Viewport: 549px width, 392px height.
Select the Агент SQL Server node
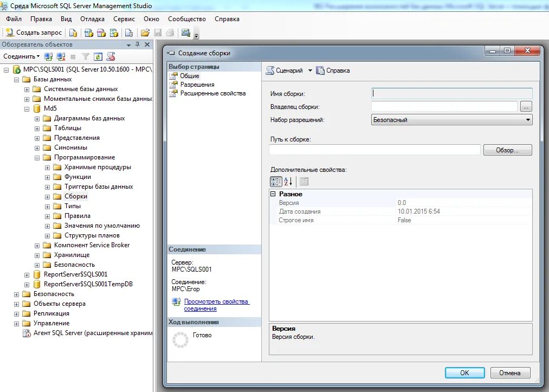[93, 333]
